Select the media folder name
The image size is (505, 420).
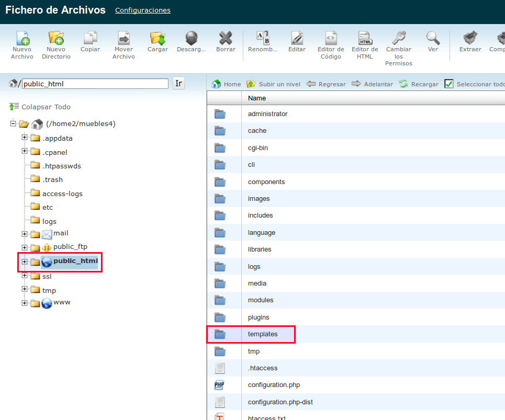(257, 283)
